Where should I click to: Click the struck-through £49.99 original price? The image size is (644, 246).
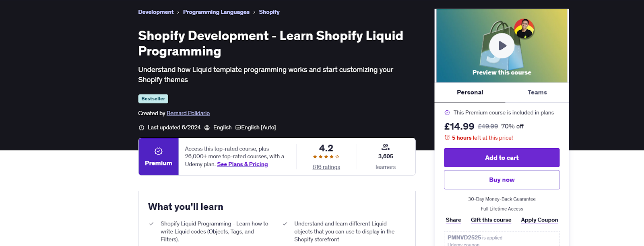488,126
